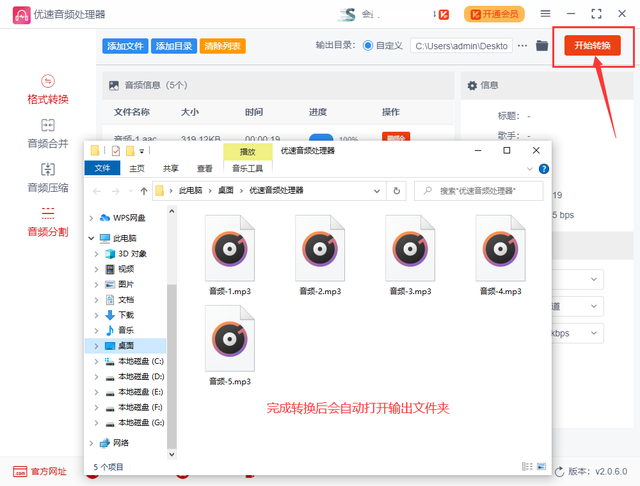Select the 自定义 output radio button

368,46
